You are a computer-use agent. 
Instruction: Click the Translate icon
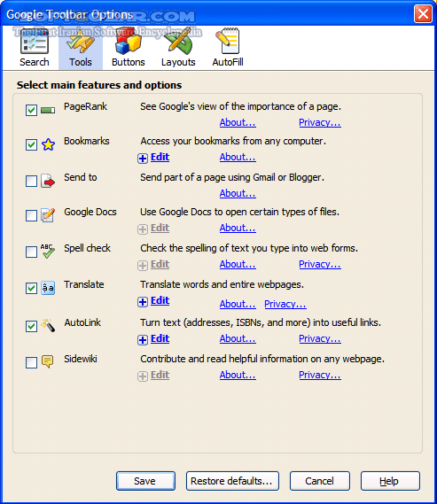coord(48,288)
